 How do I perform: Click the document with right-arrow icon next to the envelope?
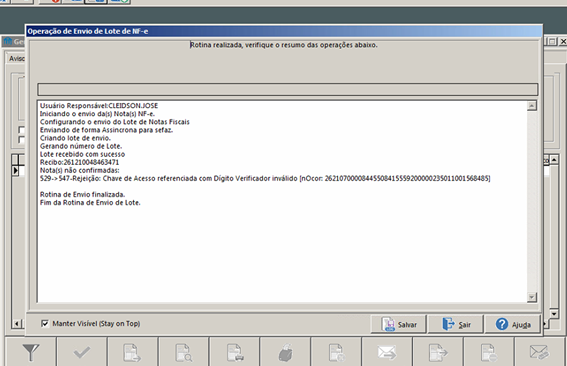pos(438,353)
